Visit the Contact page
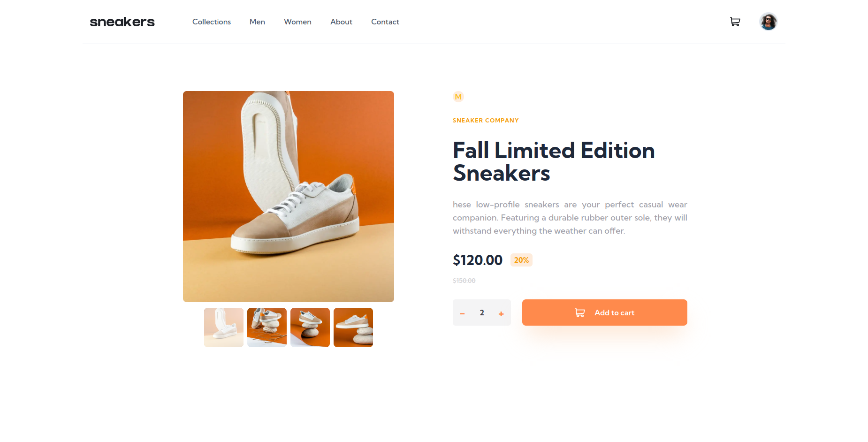Image resolution: width=868 pixels, height=442 pixels. (385, 22)
